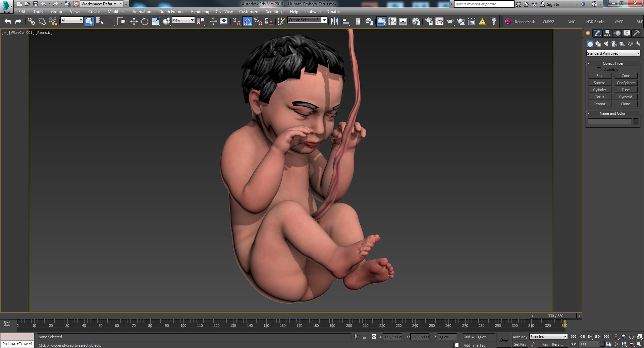Open the Modifiers menu

pos(116,12)
